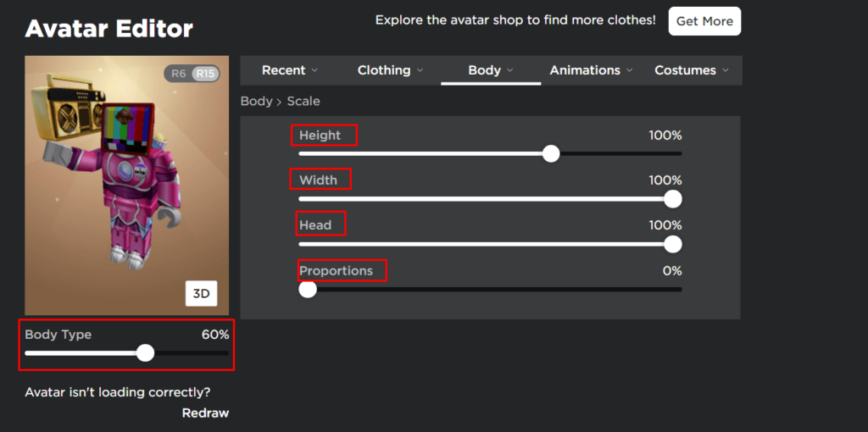Click the Body Type slider handle
This screenshot has width=868, height=432.
coord(145,352)
